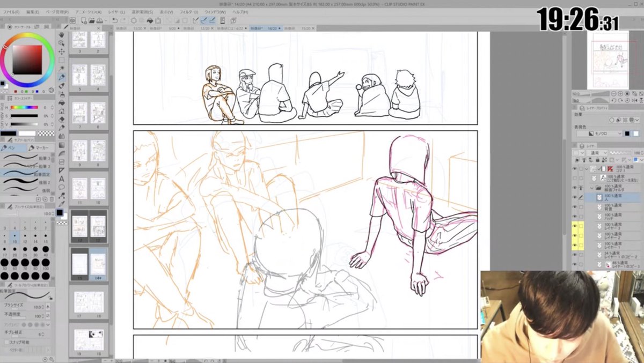This screenshot has width=644, height=363.
Task: Click the transparent color checkered swatch
Action: (46, 134)
